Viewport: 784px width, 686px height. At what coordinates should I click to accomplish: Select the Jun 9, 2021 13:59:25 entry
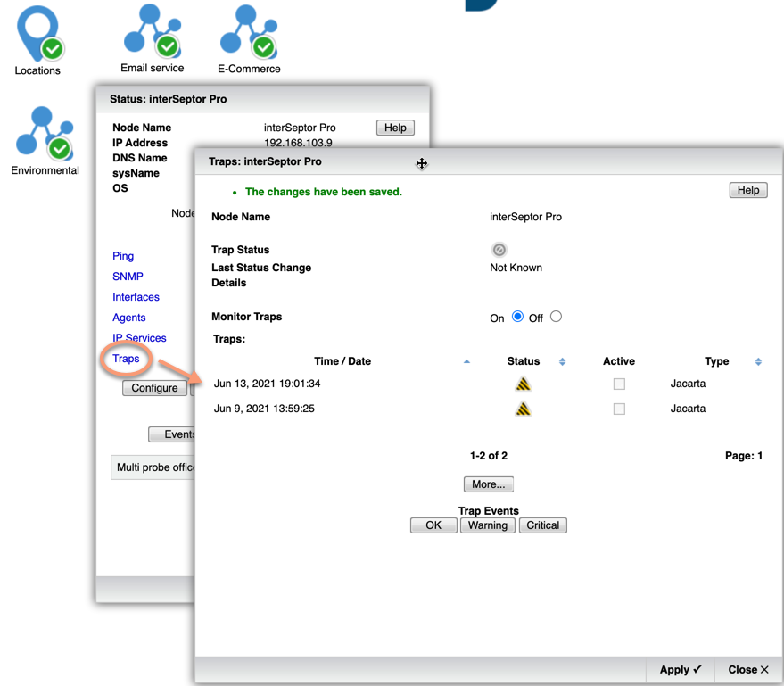click(264, 409)
